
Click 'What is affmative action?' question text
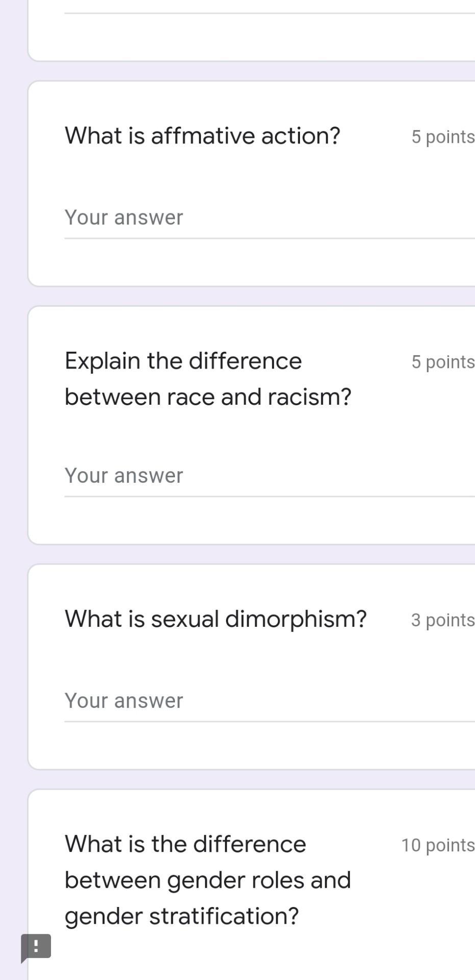point(202,135)
